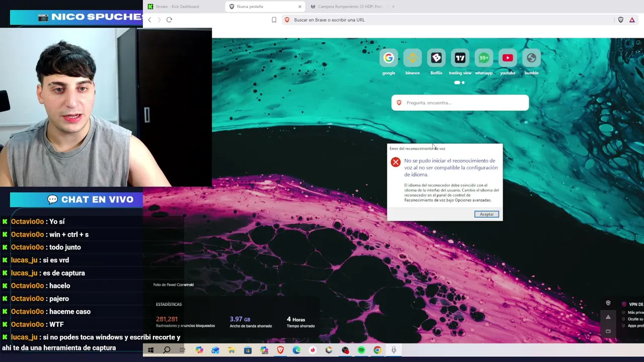The width and height of the screenshot is (644, 362).
Task: Reload the current page
Action: (x=169, y=20)
